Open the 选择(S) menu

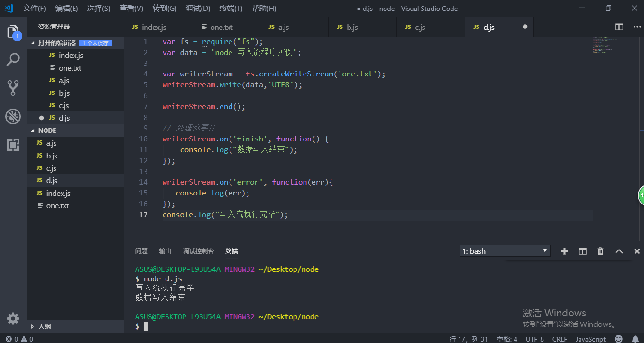[x=99, y=9]
